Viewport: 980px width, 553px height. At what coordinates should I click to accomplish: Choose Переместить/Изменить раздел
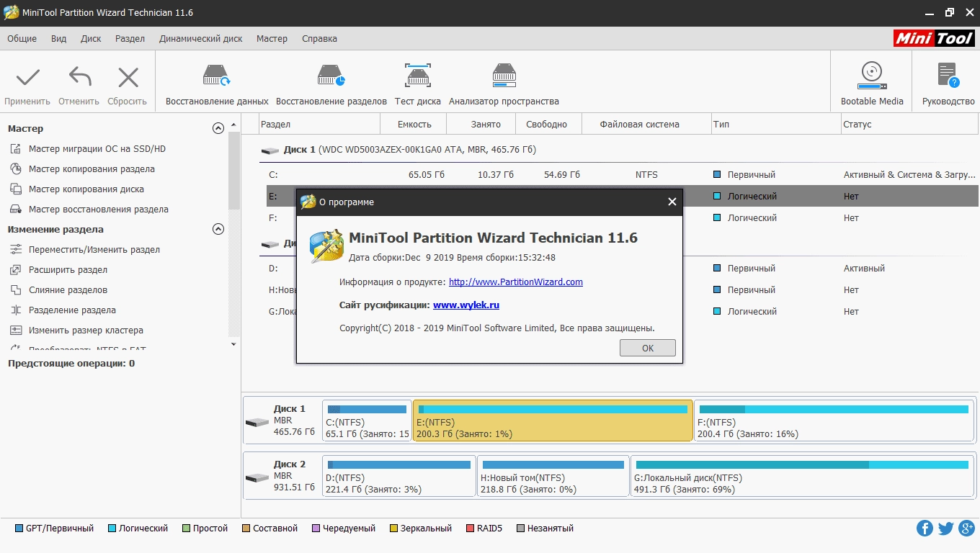[94, 249]
